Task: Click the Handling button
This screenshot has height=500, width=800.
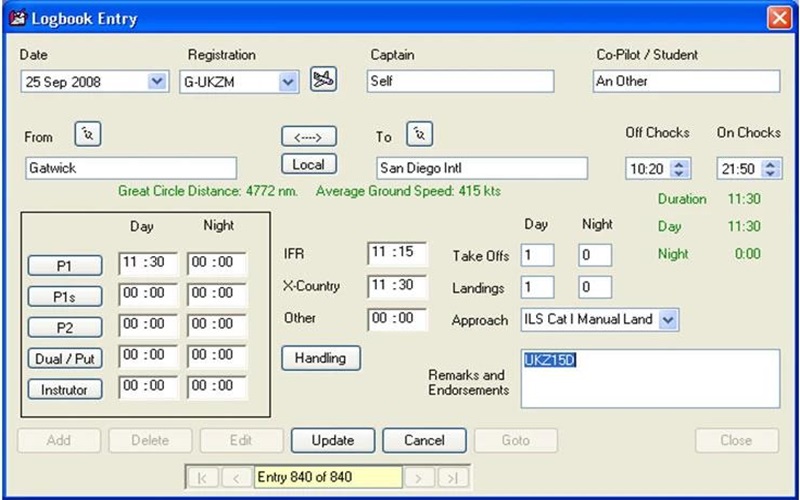Action: coord(321,358)
